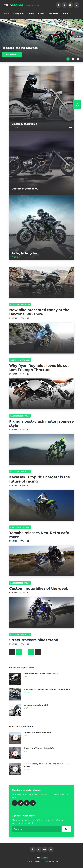Open the Facebook icon in the header

(x=58, y=5)
